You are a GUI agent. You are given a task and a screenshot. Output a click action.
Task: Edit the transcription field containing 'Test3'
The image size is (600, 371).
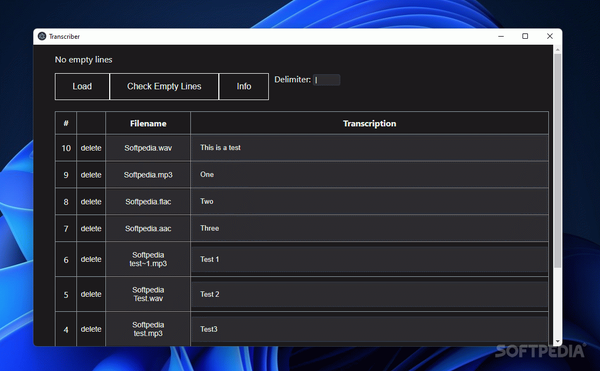click(x=369, y=329)
